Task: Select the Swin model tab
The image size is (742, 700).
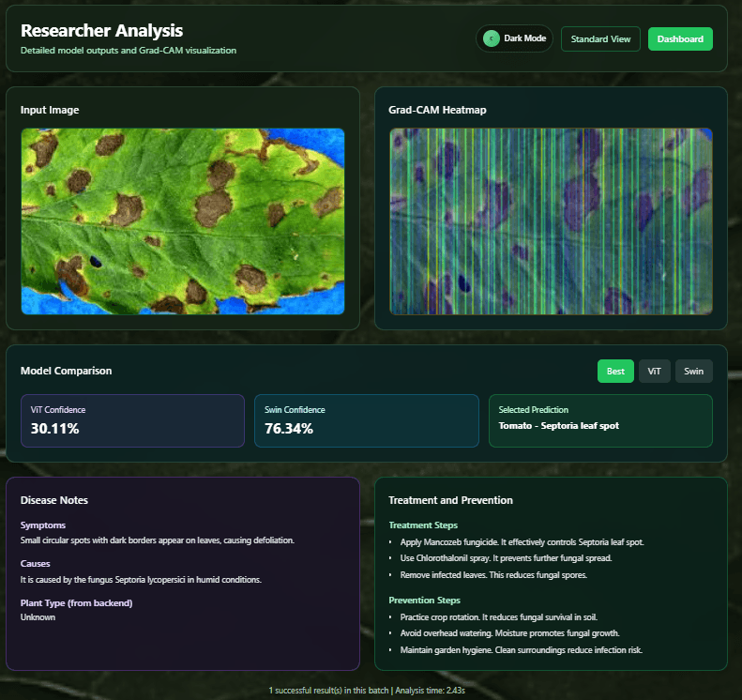Action: pos(694,371)
